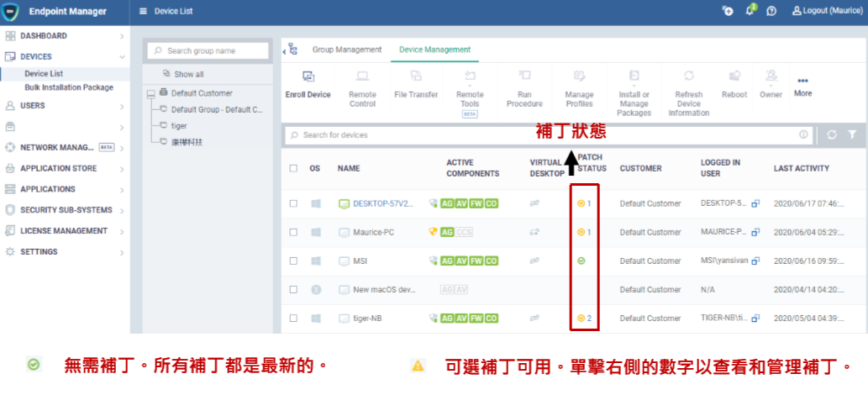Collapse the group tree panel icon
The width and height of the screenshot is (868, 395).
[291, 50]
